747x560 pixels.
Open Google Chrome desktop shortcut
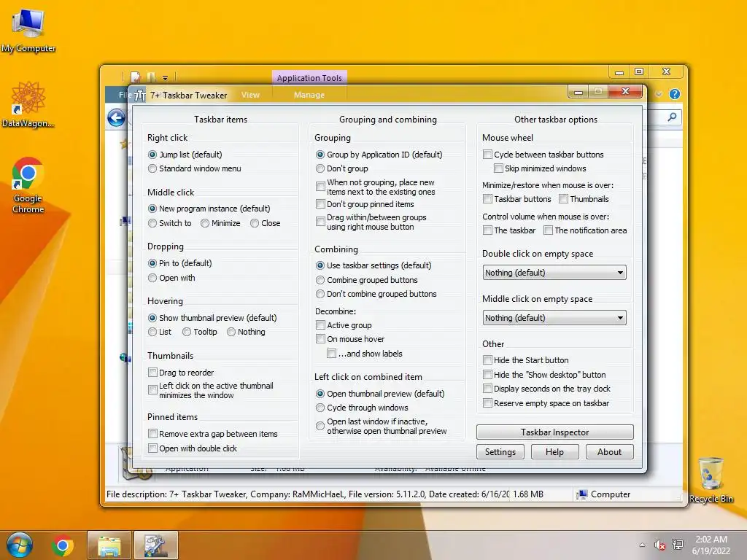[28, 185]
